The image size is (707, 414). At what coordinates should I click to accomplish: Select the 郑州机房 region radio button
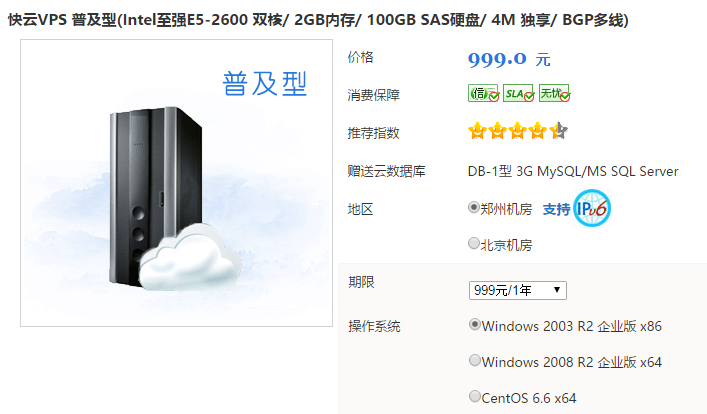473,207
